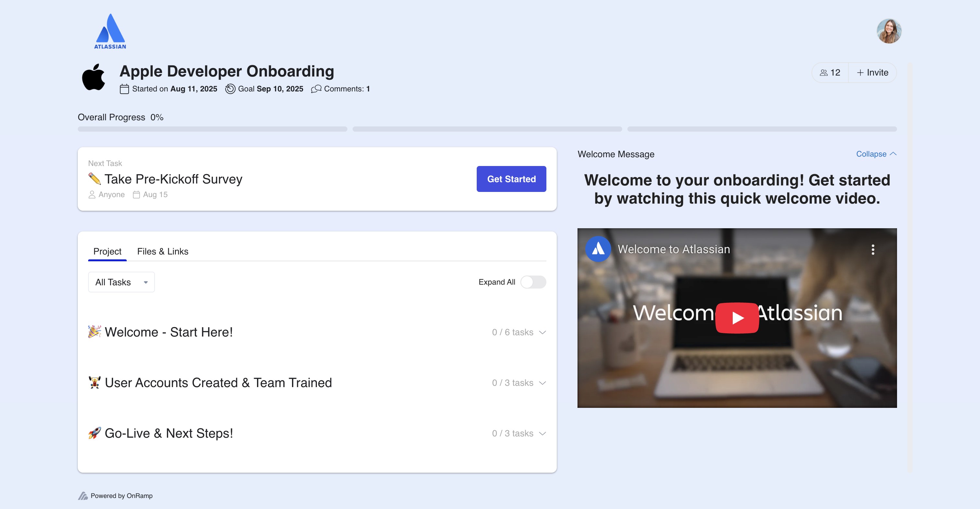Viewport: 980px width, 509px height.
Task: Click the Welcome - Start Here! section title
Action: point(169,332)
